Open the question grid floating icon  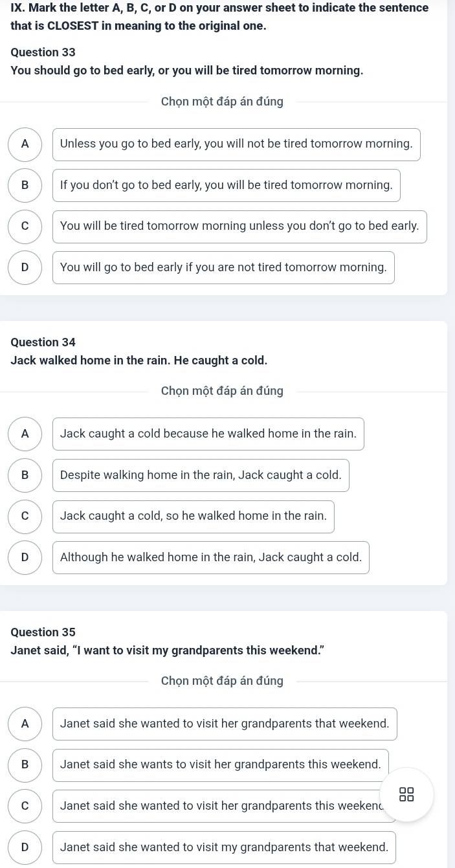[x=407, y=794]
